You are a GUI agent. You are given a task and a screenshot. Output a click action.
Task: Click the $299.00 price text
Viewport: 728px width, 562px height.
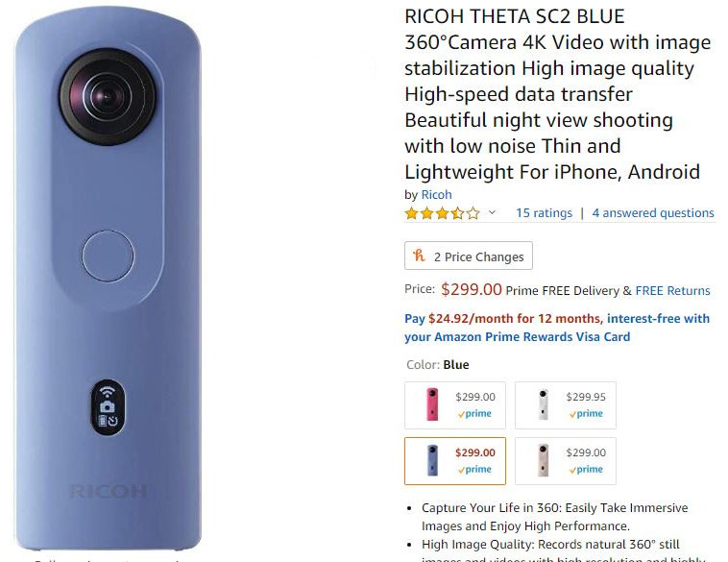(x=472, y=289)
